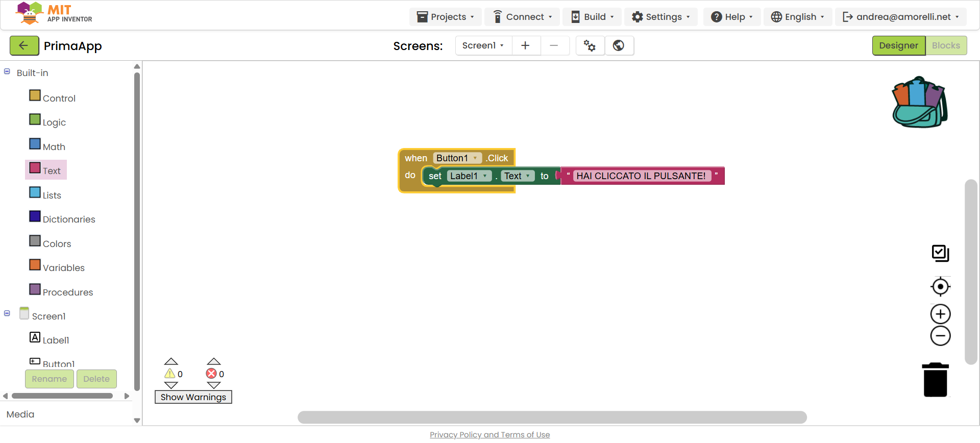Open the backpack icon
980x443 pixels.
point(919,103)
